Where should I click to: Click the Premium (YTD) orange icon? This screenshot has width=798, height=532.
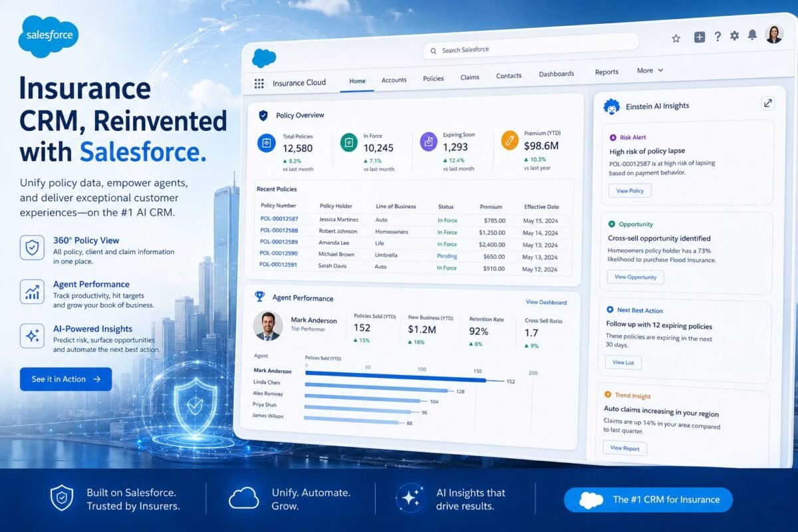[510, 140]
